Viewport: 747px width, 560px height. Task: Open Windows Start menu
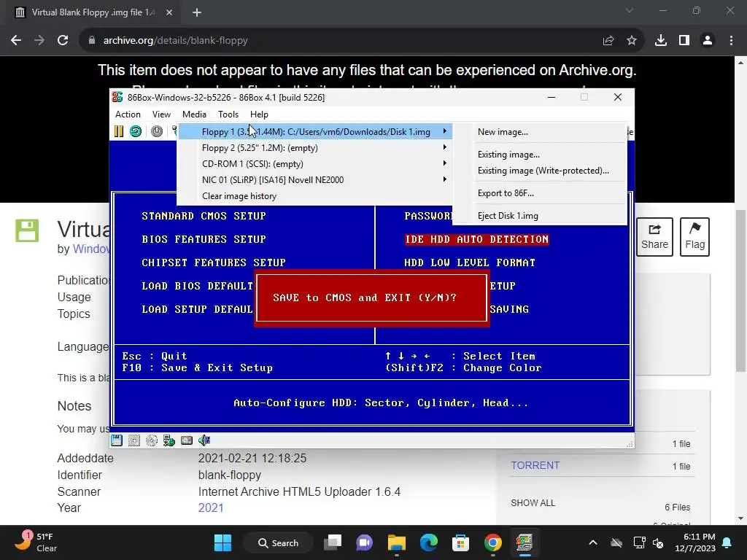tap(223, 542)
